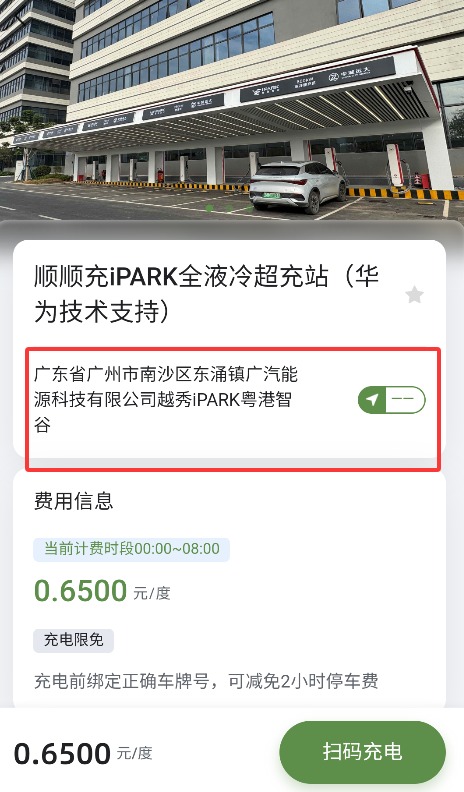Select the 费用信息 section header
The image size is (464, 792).
point(74,501)
